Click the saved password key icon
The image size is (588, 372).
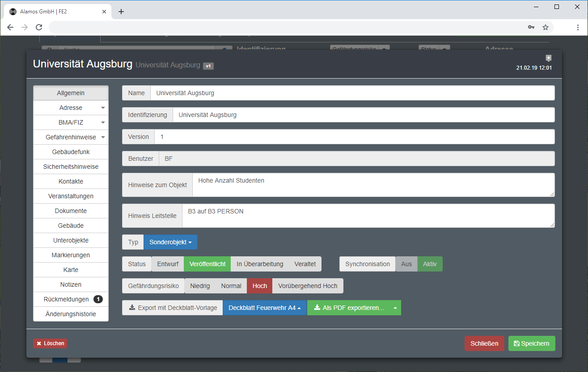(x=531, y=27)
